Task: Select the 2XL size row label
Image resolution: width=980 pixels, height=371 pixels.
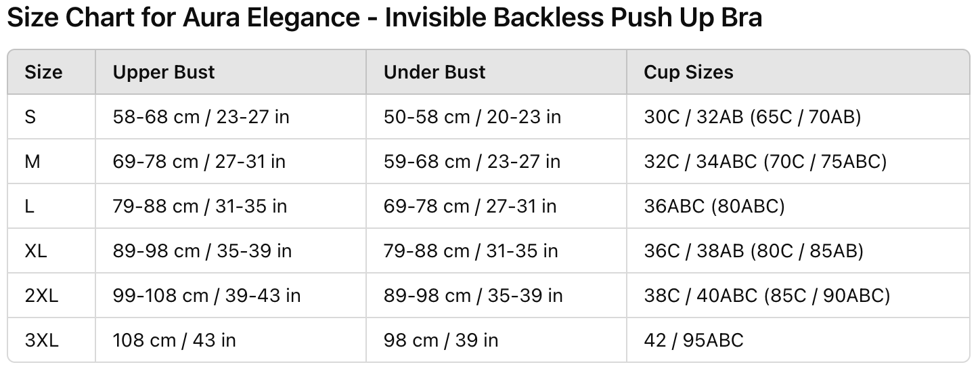Action: [x=41, y=296]
